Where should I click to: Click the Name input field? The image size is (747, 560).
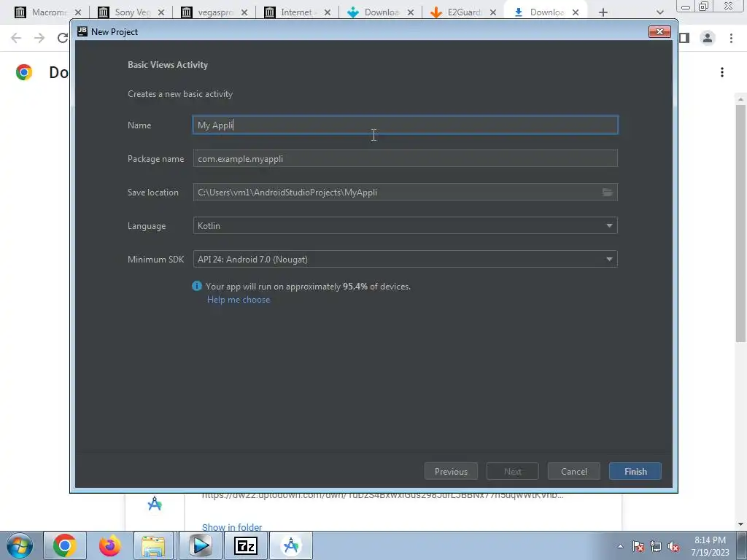tap(406, 125)
